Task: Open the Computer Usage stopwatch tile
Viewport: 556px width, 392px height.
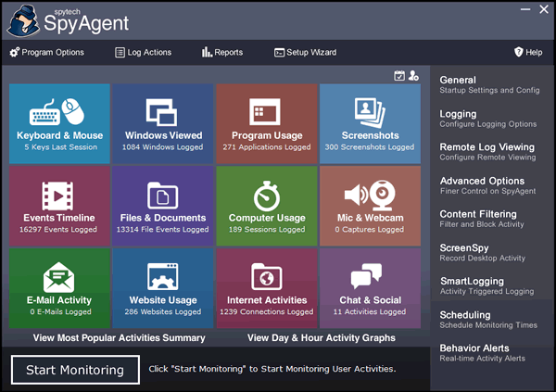Action: coord(267,206)
